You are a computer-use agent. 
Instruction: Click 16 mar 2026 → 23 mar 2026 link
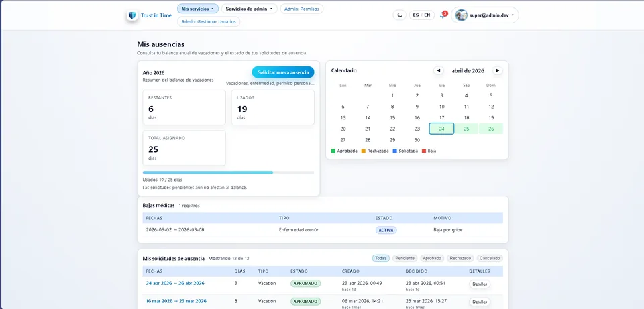tap(176, 301)
